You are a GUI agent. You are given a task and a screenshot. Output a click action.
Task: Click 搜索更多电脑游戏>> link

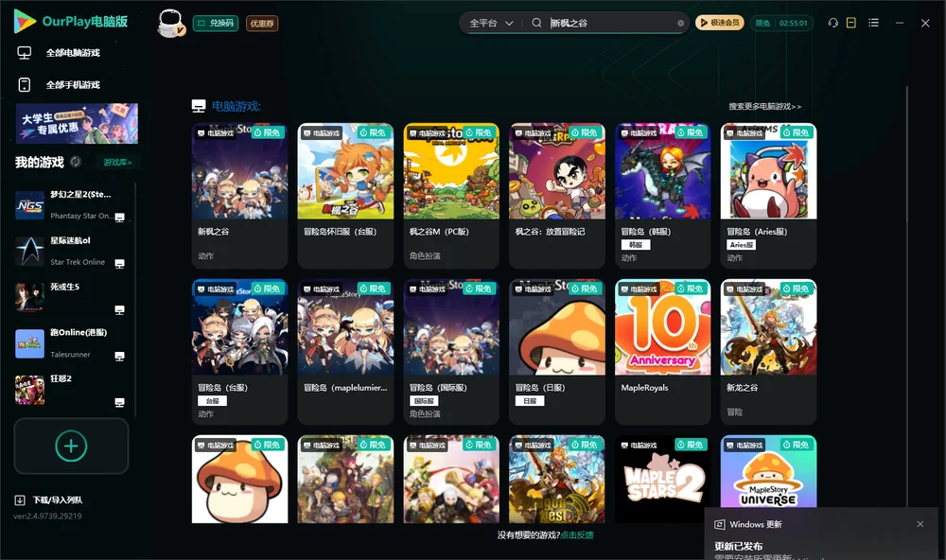pyautogui.click(x=765, y=106)
